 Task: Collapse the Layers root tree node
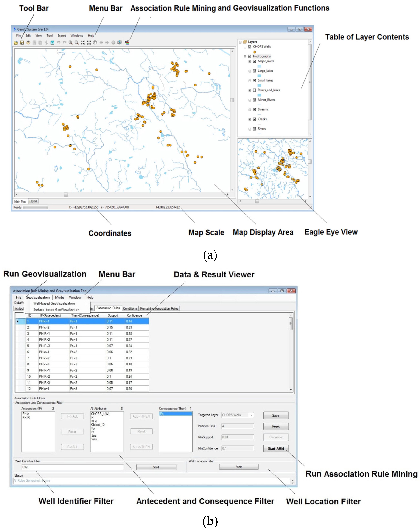pos(240,42)
